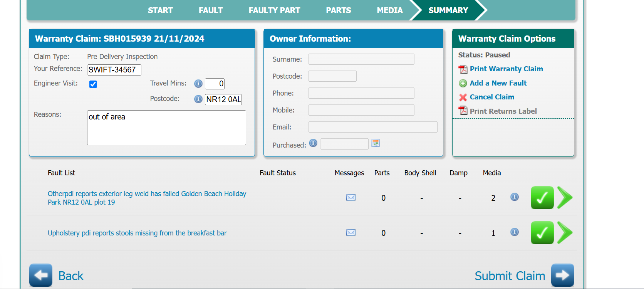
Task: Go to the FAULTY PART step
Action: pyautogui.click(x=274, y=10)
